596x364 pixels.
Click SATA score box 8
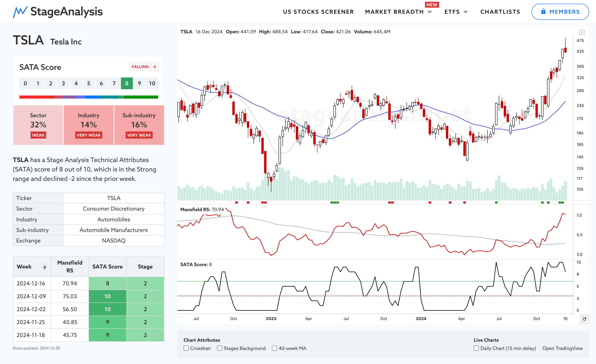pos(127,83)
